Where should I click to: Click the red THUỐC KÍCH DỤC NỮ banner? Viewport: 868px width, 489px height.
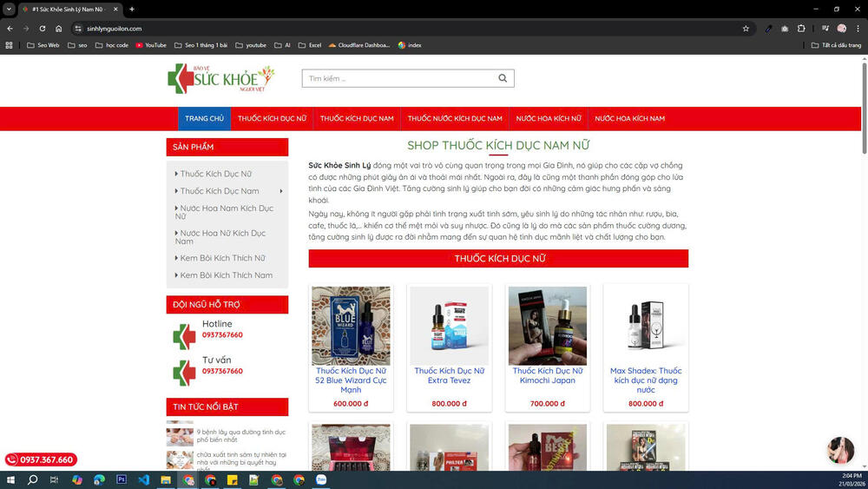(x=498, y=259)
